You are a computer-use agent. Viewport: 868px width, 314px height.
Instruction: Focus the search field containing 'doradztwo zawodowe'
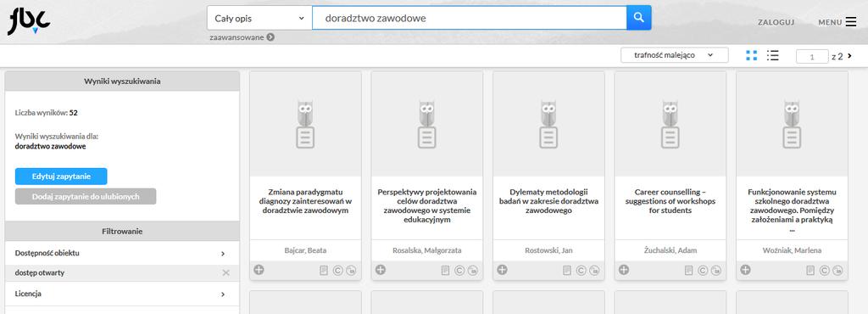click(x=470, y=19)
